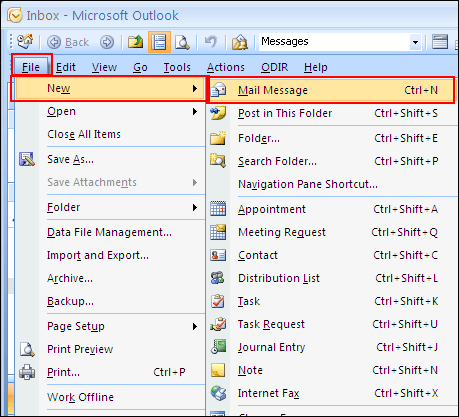Viewport: 459px width, 417px height.
Task: Click the Task Request icon
Action: coord(218,324)
